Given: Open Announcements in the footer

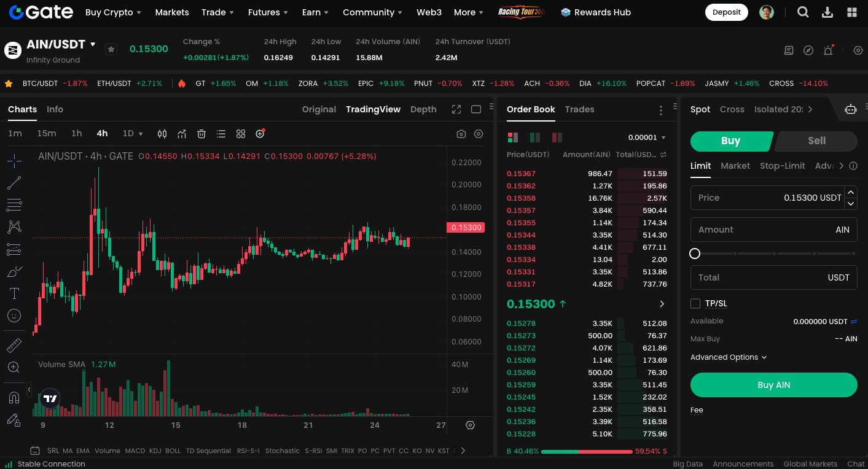Looking at the screenshot, I should pos(743,464).
